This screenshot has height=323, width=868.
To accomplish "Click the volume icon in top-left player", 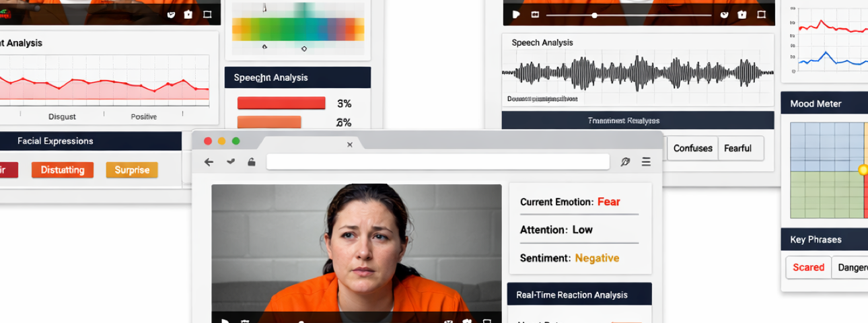I will pos(170,14).
